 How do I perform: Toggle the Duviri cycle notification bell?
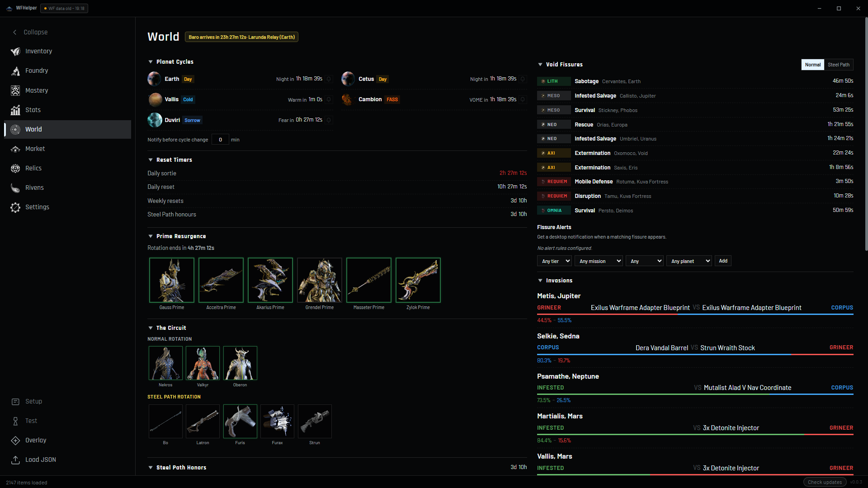(329, 120)
